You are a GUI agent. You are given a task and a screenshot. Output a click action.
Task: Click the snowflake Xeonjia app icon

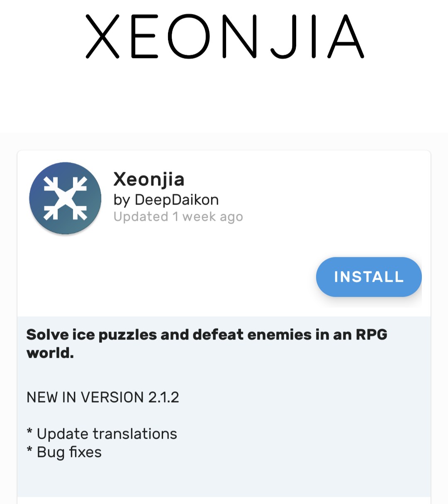pyautogui.click(x=65, y=198)
